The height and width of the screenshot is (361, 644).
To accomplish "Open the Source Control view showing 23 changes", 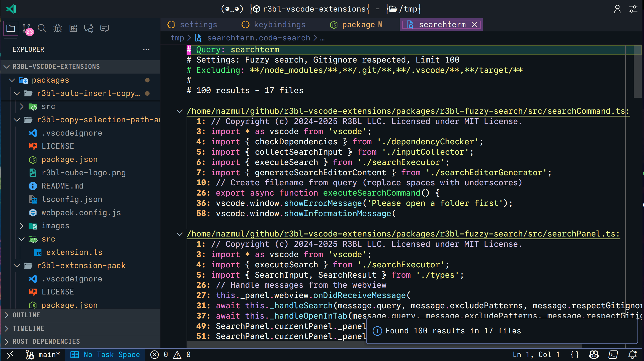I will pyautogui.click(x=27, y=28).
